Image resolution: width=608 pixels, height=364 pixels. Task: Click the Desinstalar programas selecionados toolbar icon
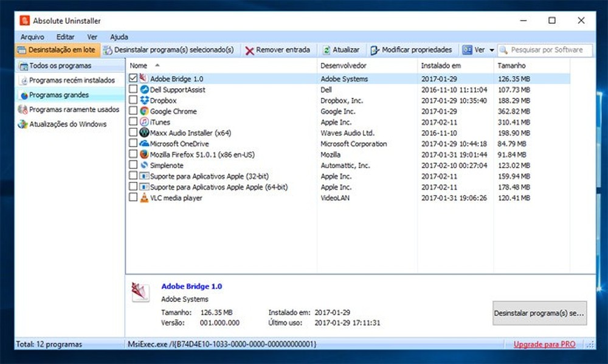108,50
